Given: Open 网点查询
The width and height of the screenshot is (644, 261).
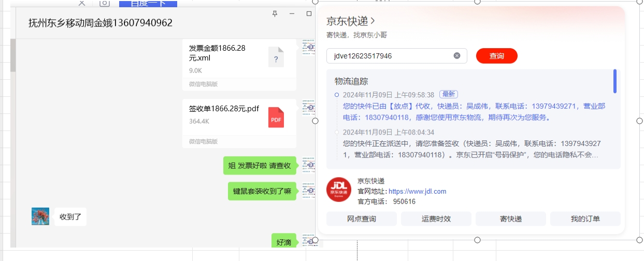Looking at the screenshot, I should pyautogui.click(x=362, y=219).
